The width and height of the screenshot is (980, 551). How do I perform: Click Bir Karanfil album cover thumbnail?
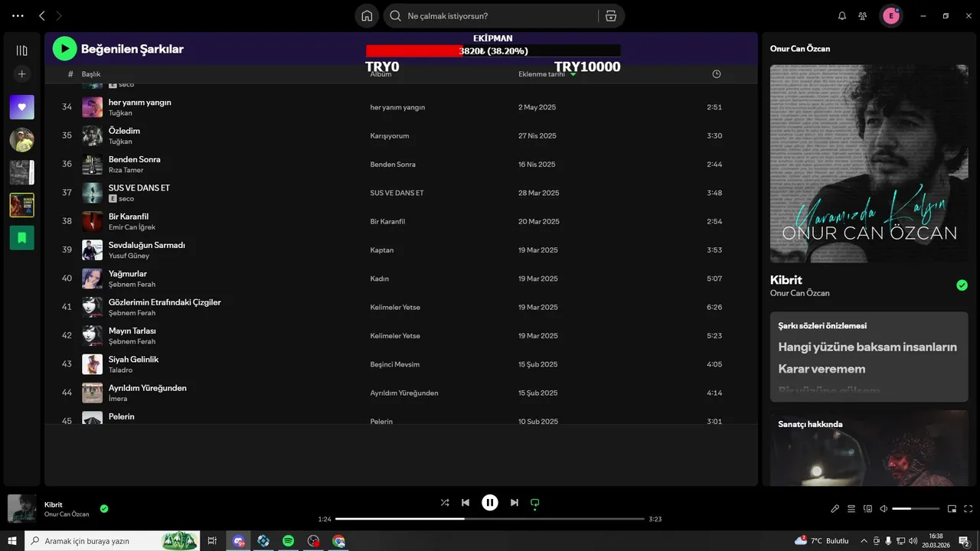pyautogui.click(x=92, y=221)
